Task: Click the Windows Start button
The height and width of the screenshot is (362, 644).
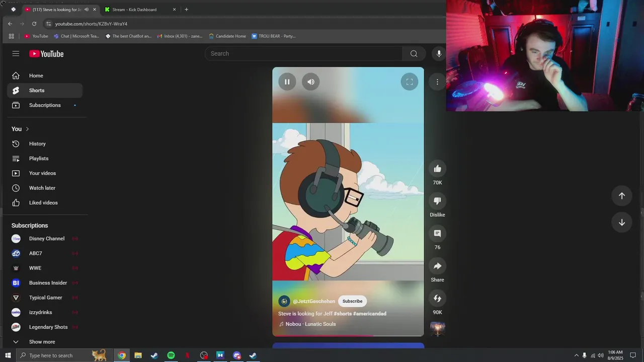Action: point(8,355)
